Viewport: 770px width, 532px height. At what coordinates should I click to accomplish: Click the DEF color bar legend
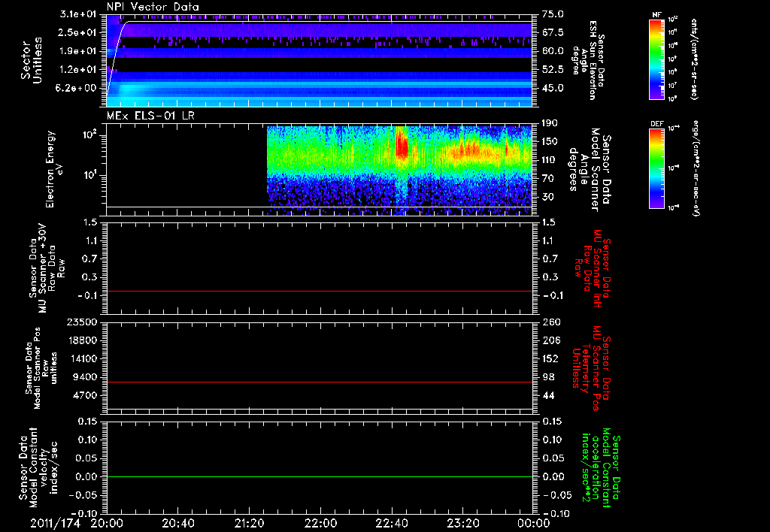(657, 168)
